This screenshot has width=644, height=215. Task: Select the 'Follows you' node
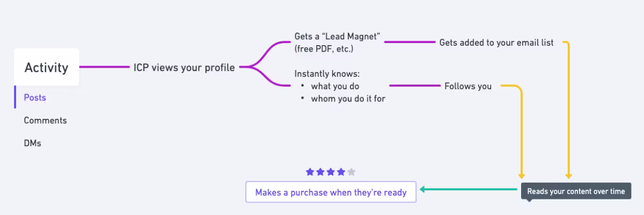tap(467, 86)
